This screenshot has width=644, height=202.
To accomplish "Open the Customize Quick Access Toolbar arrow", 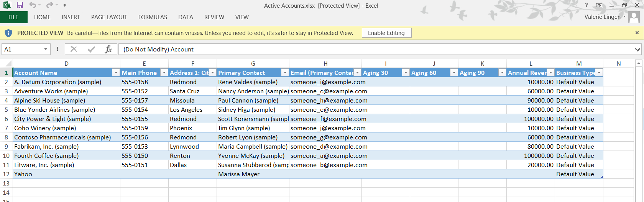I will (x=64, y=5).
